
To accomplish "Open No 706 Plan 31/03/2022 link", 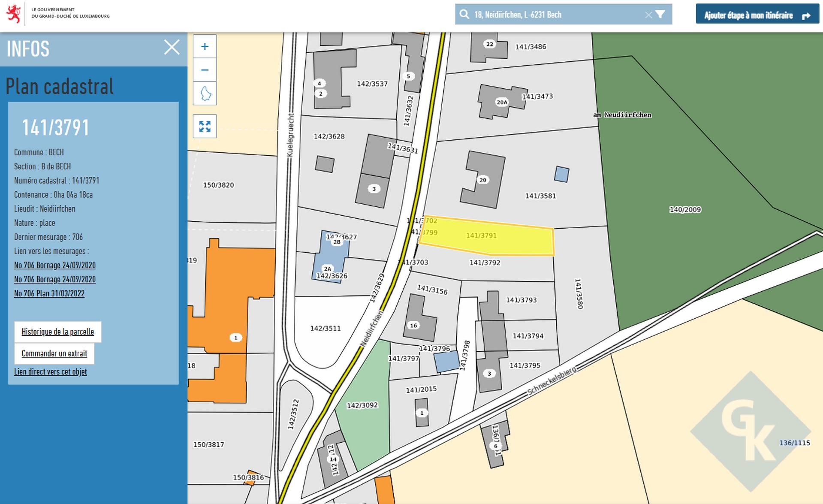I will tap(49, 293).
